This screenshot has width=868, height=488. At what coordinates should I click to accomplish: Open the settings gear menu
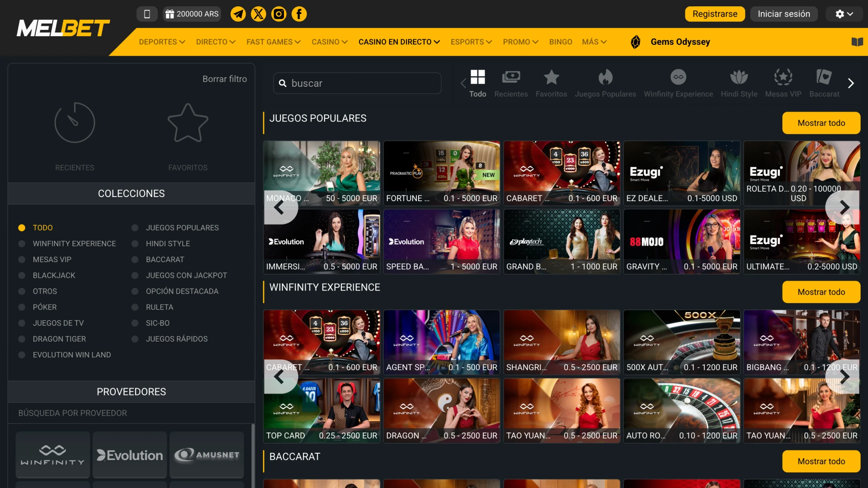pos(844,14)
